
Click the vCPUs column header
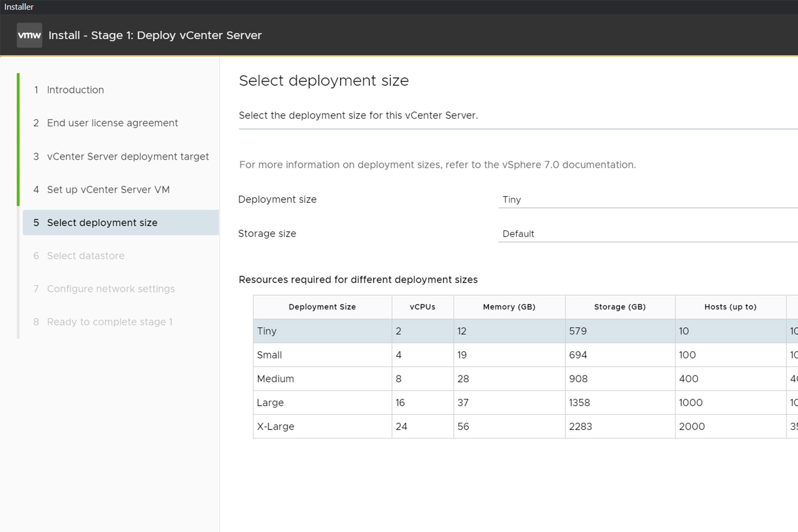coord(423,307)
